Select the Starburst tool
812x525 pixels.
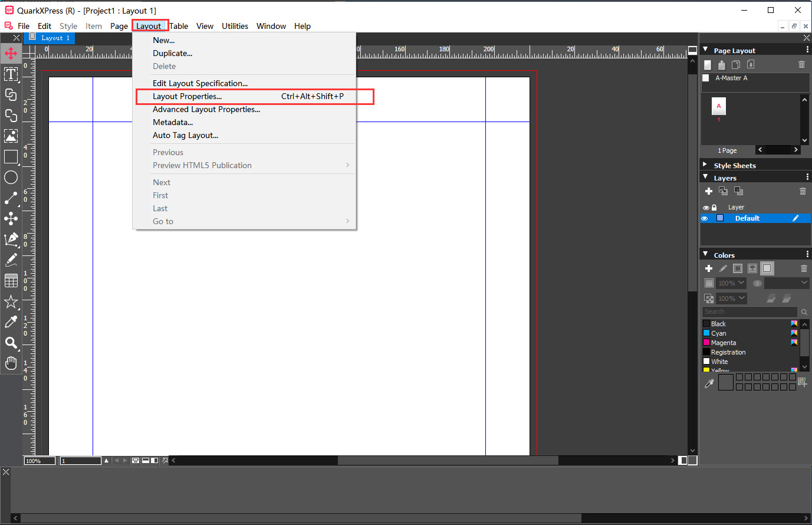[x=11, y=301]
